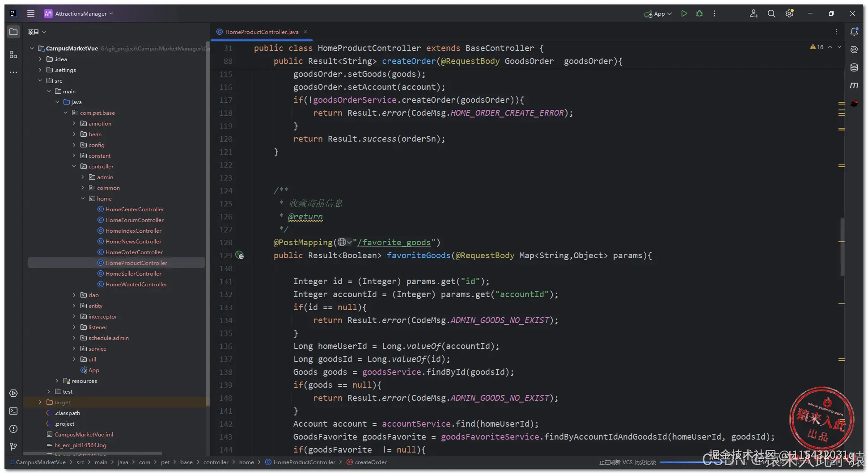
Task: Expand the admin package
Action: coord(83,177)
